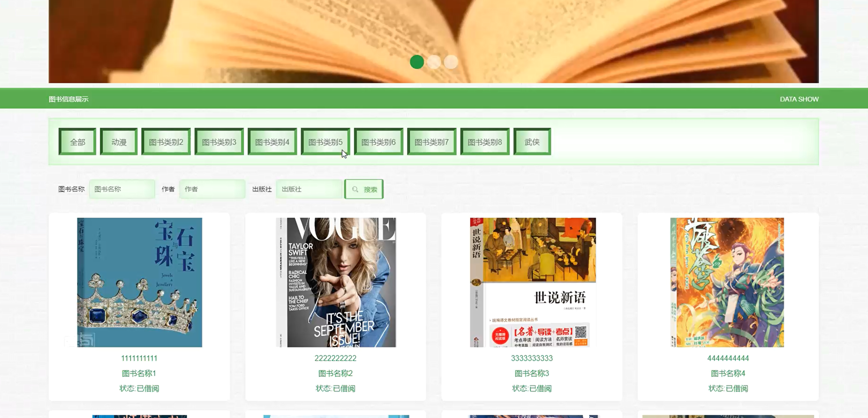The height and width of the screenshot is (418, 868).
Task: Click the DATA SHOW heading text
Action: 799,99
